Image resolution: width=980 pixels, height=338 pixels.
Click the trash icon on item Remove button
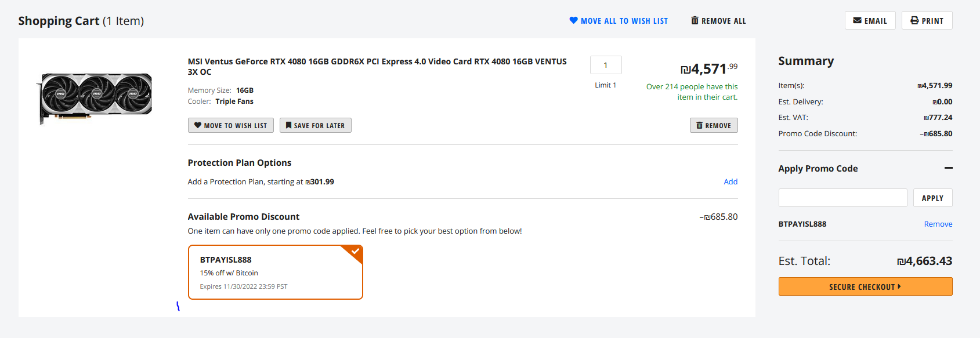[x=699, y=125]
